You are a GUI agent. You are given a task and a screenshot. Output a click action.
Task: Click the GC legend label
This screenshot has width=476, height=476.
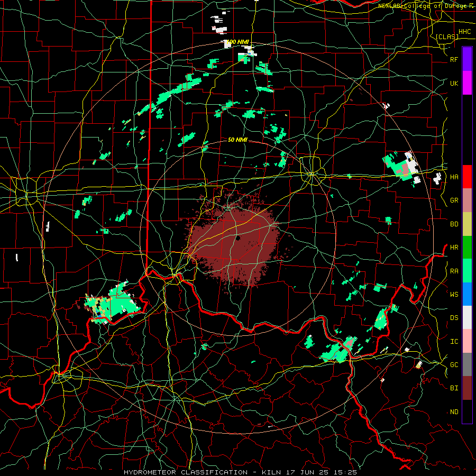454,364
